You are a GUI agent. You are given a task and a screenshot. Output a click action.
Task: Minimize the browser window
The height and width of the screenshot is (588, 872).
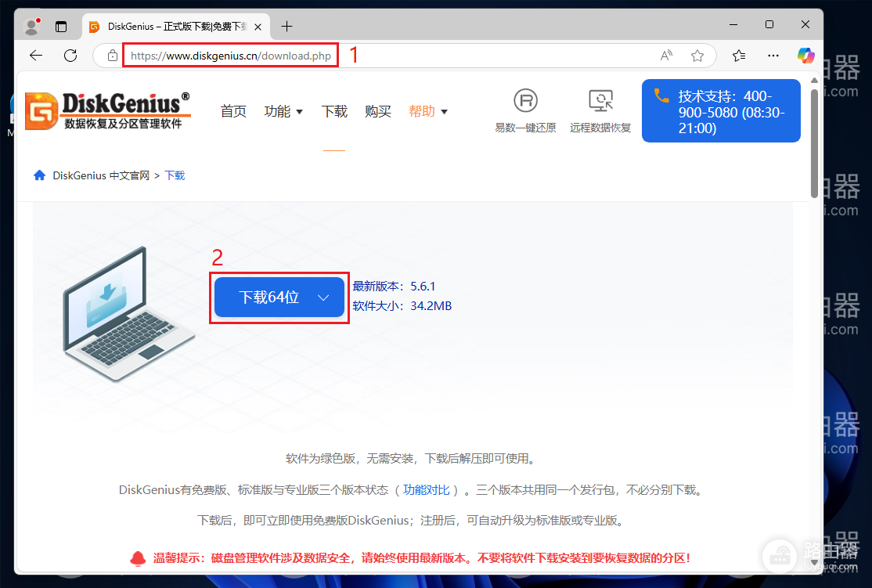tap(733, 24)
